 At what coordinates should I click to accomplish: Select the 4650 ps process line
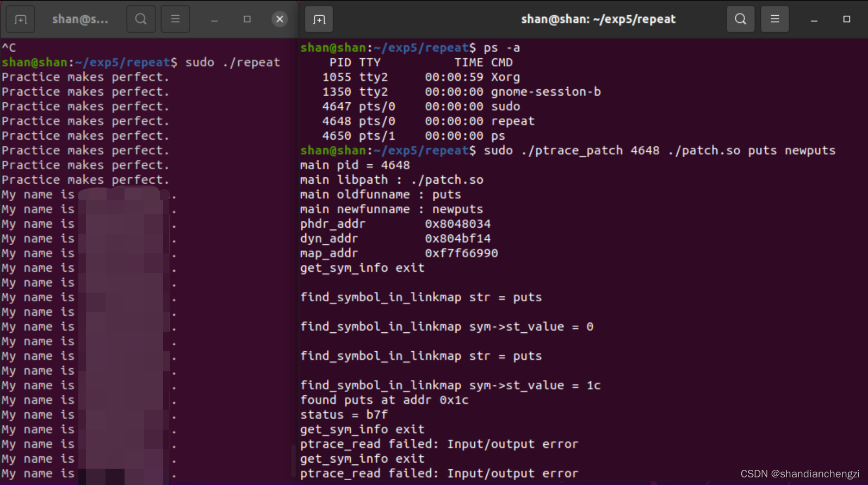point(413,136)
